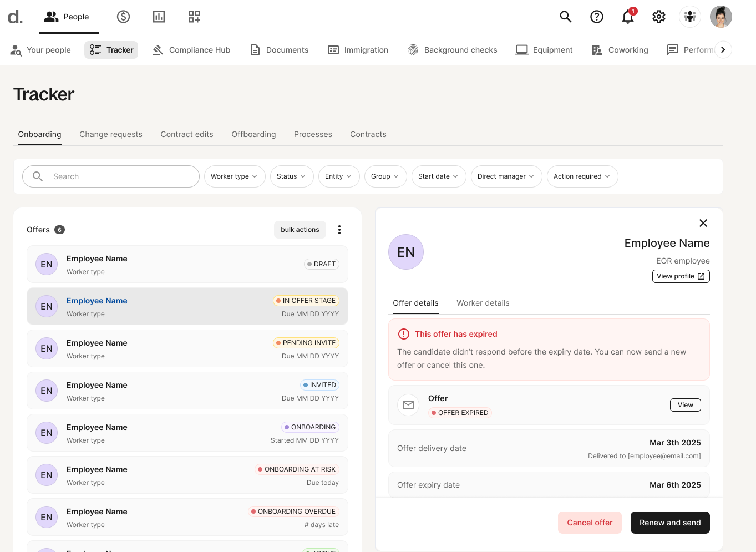
Task: Open the help question mark icon
Action: [596, 17]
